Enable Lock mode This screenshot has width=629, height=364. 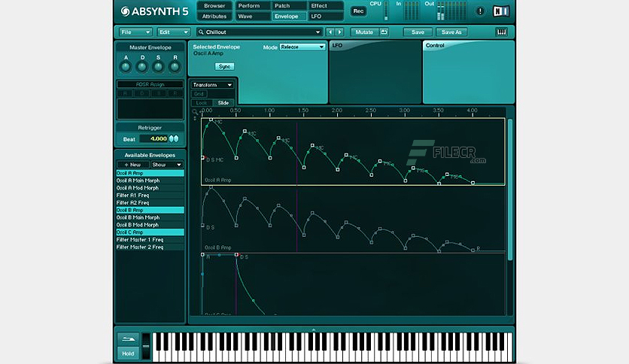(x=202, y=103)
